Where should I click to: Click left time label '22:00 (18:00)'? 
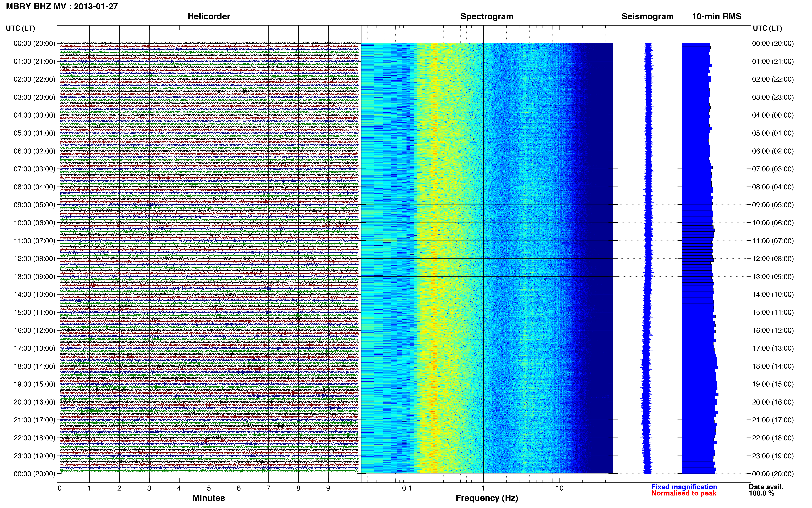pyautogui.click(x=34, y=438)
